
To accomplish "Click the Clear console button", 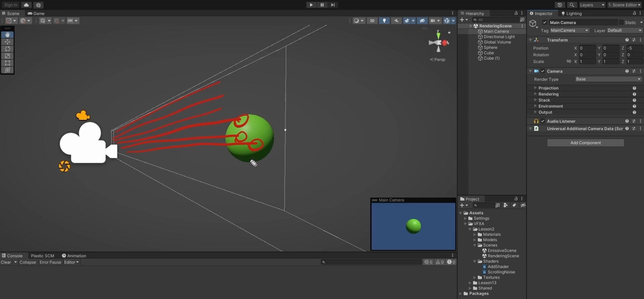I will (x=6, y=262).
